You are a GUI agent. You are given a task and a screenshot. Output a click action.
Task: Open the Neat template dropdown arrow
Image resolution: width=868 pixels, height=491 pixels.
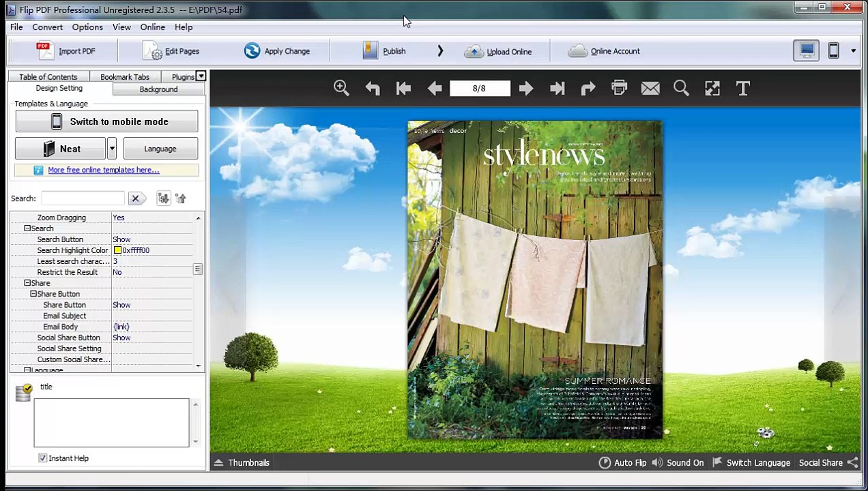(x=112, y=149)
